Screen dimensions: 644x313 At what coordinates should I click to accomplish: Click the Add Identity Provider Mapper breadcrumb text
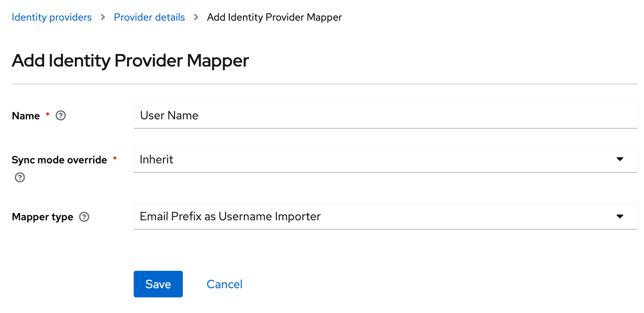point(275,17)
